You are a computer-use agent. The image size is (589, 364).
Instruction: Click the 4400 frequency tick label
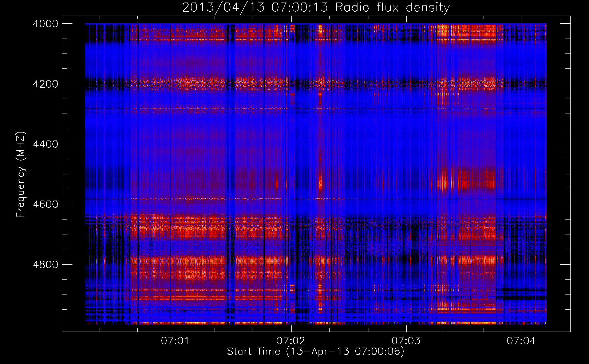[46, 144]
